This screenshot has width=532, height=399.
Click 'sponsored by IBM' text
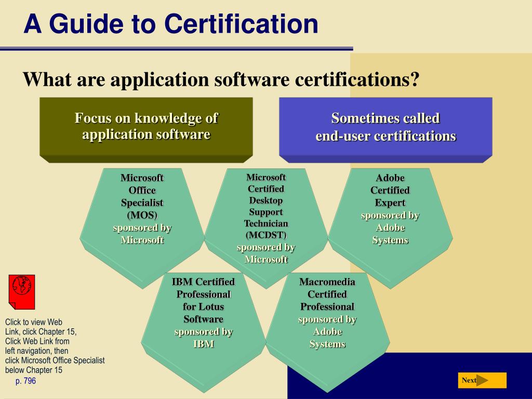(204, 338)
